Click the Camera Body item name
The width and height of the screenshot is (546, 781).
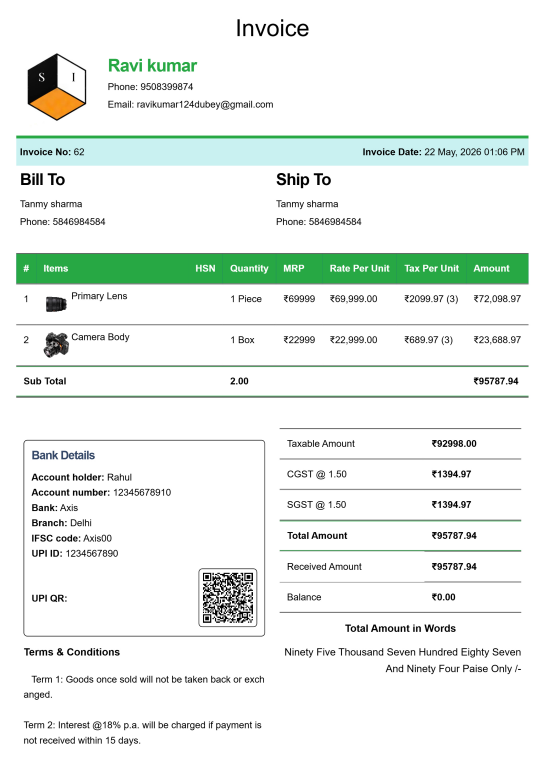[100, 337]
